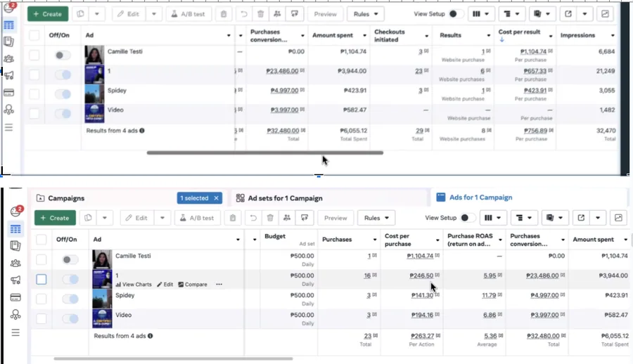
Task: Open the Camille Testi thumbnail in the Results table
Action: pos(94,55)
